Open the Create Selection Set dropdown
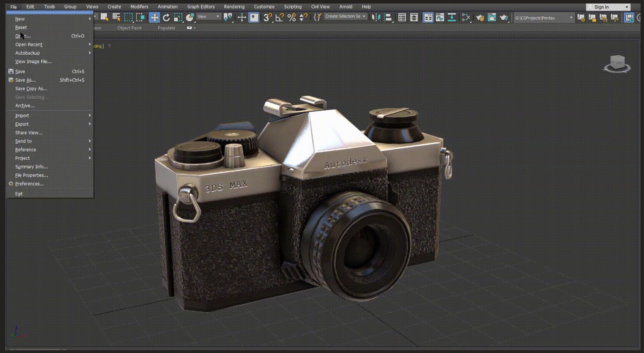This screenshot has height=353, width=644. click(345, 16)
